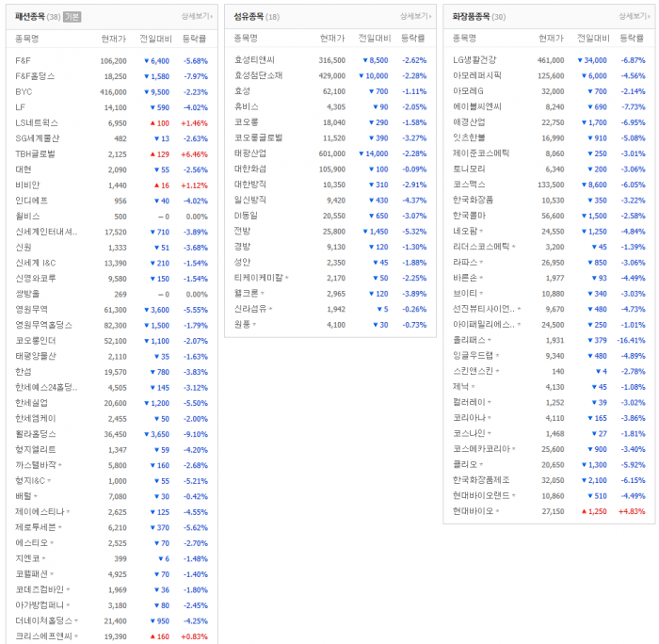Select the 코오롱글로벌 stock name
The height and width of the screenshot is (644, 659).
(258, 137)
